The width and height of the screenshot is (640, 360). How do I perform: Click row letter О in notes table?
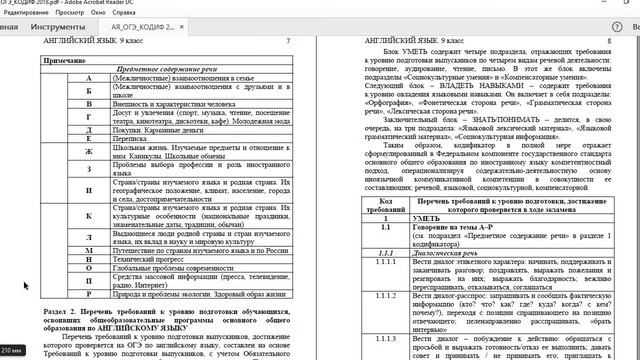(89, 268)
